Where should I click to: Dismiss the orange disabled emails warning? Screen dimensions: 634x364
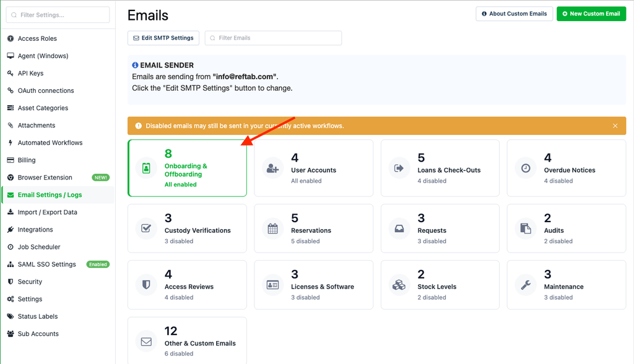[x=615, y=126]
